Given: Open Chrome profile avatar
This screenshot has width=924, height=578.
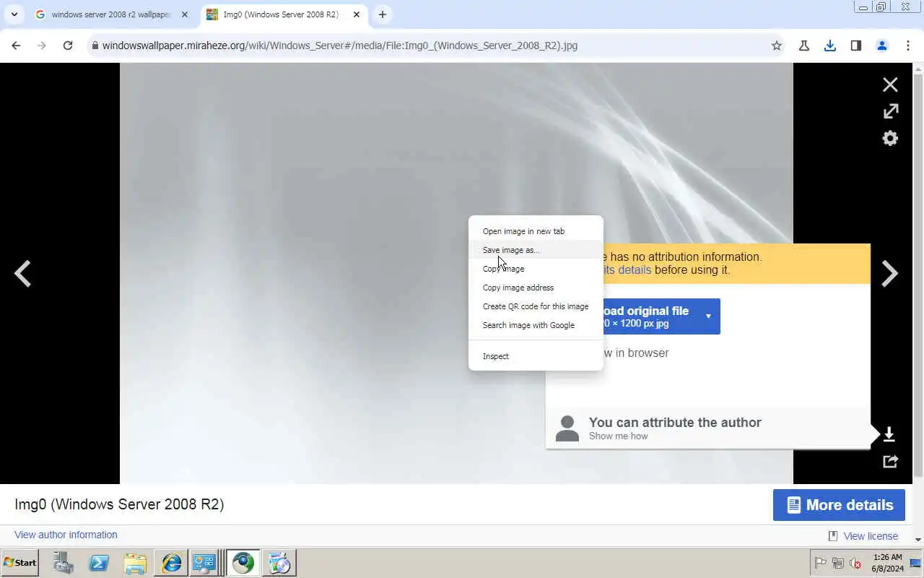Looking at the screenshot, I should point(882,46).
